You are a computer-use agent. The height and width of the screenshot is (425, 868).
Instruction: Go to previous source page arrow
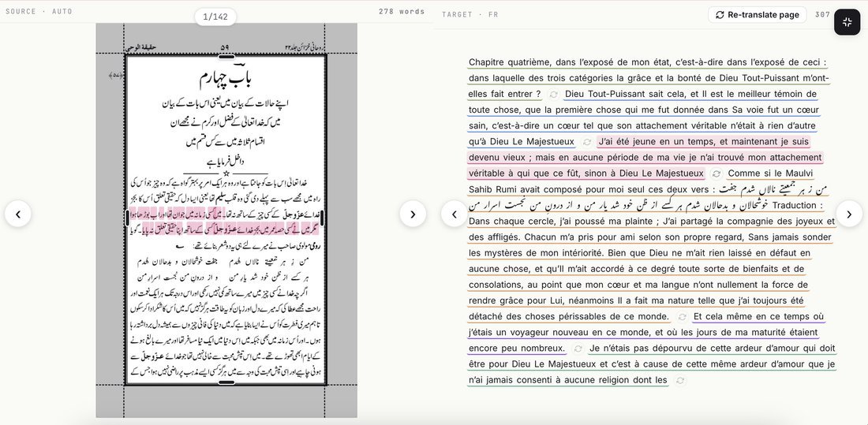(x=18, y=214)
